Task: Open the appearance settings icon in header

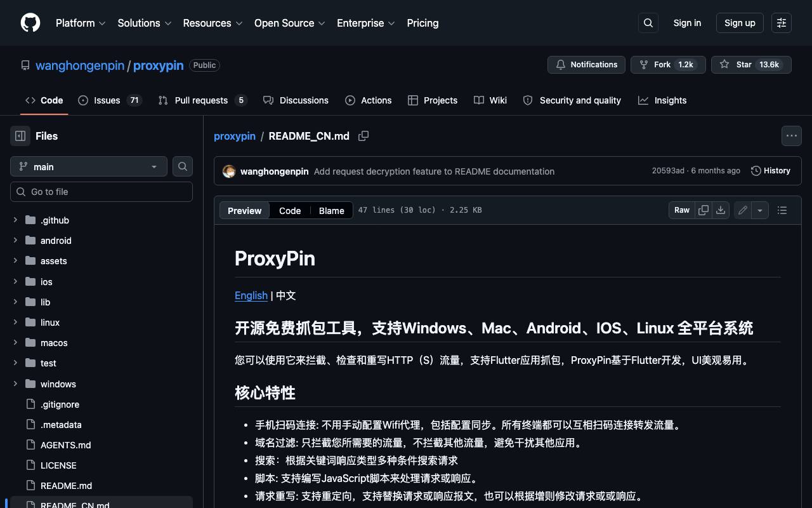Action: (782, 23)
